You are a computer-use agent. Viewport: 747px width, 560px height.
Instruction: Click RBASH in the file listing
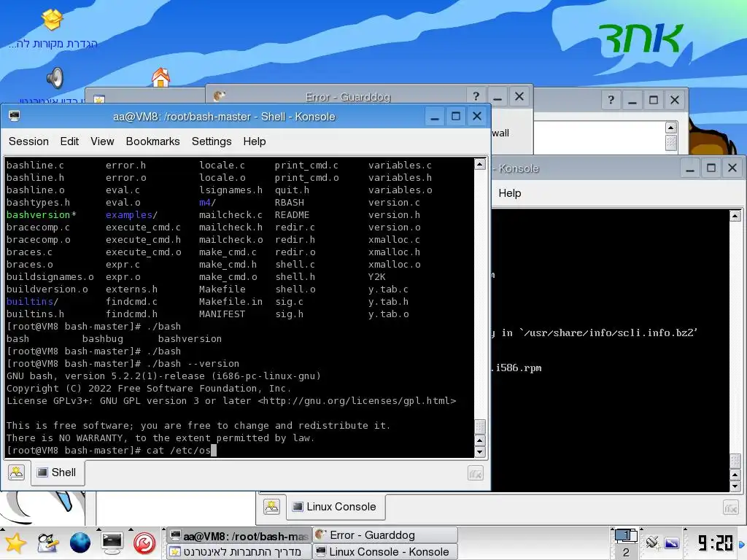point(289,203)
